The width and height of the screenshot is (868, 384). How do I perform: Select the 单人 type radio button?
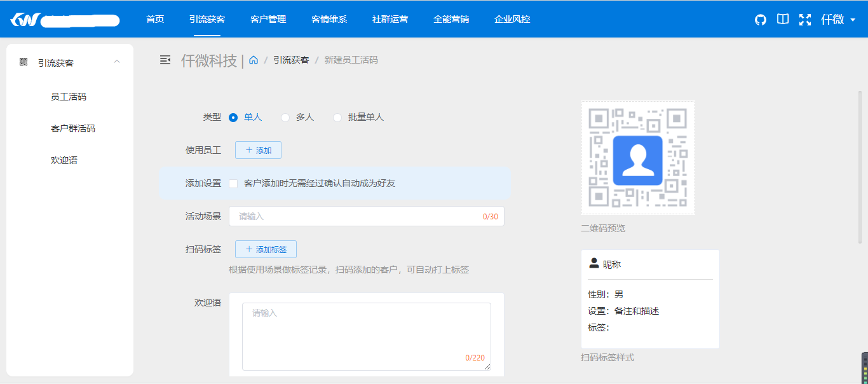(x=233, y=118)
